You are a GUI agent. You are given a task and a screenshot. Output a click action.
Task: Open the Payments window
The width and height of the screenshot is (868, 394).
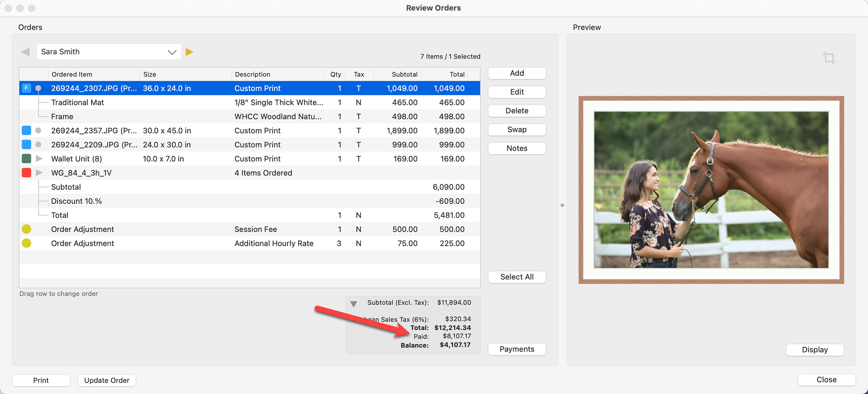(516, 349)
